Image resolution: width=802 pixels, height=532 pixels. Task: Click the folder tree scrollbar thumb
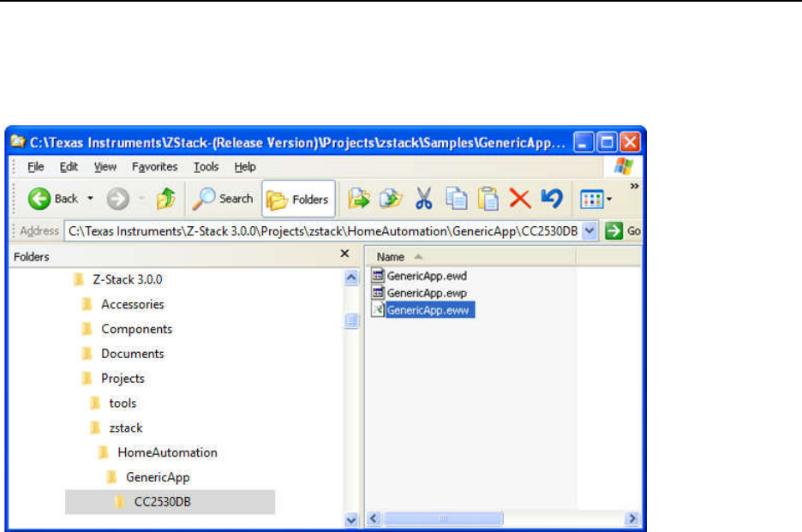(x=351, y=320)
